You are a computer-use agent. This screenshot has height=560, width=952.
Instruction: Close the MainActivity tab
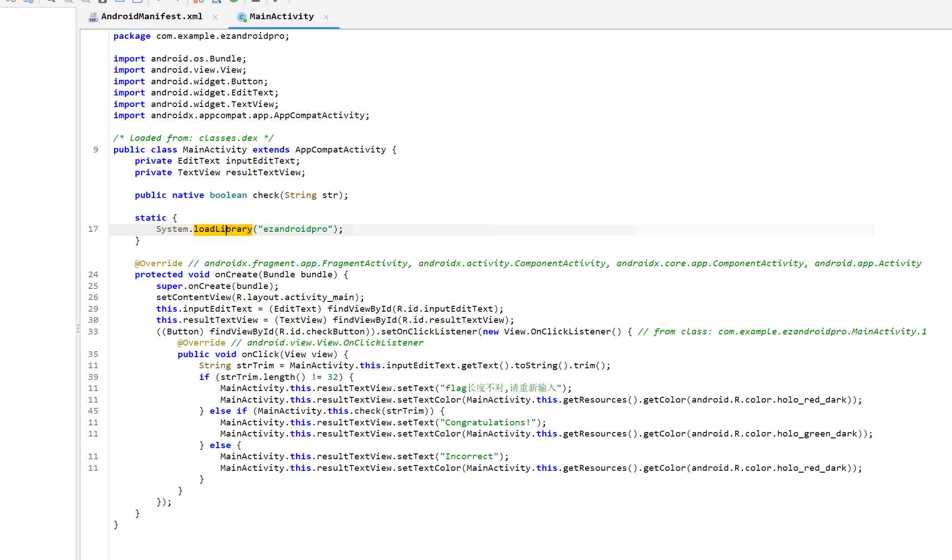[326, 17]
